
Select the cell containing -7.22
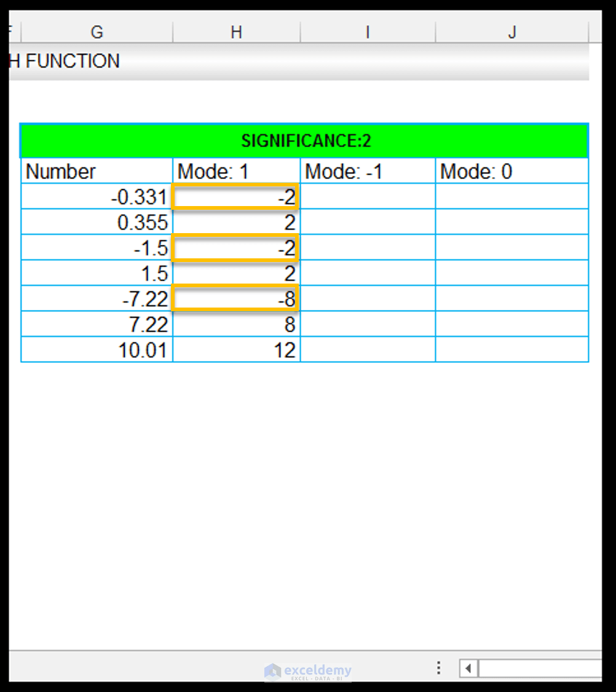click(95, 298)
